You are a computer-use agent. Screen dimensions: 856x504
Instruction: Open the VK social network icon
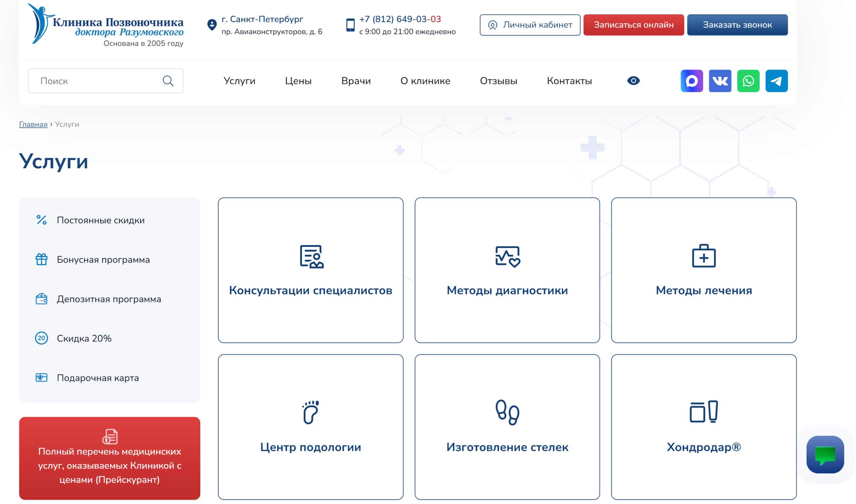coord(720,81)
